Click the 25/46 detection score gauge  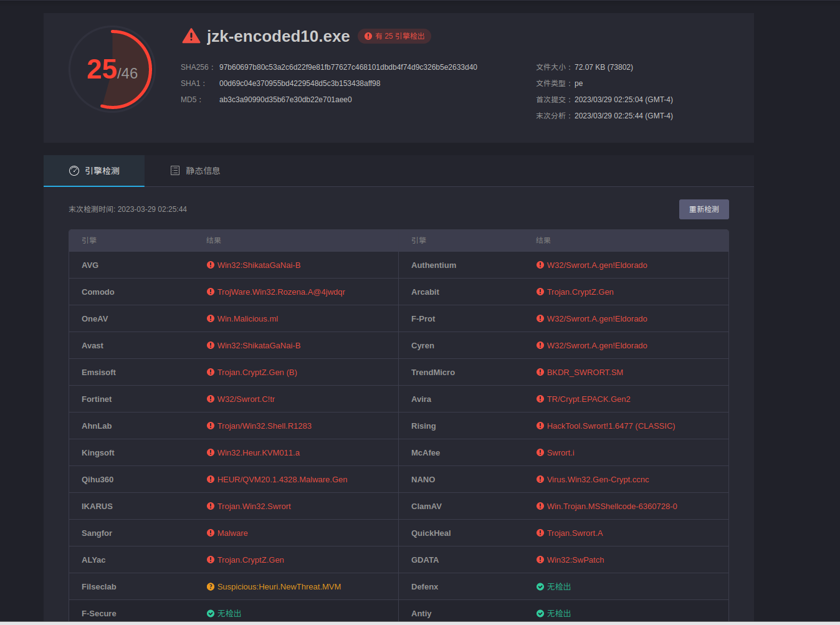point(112,69)
